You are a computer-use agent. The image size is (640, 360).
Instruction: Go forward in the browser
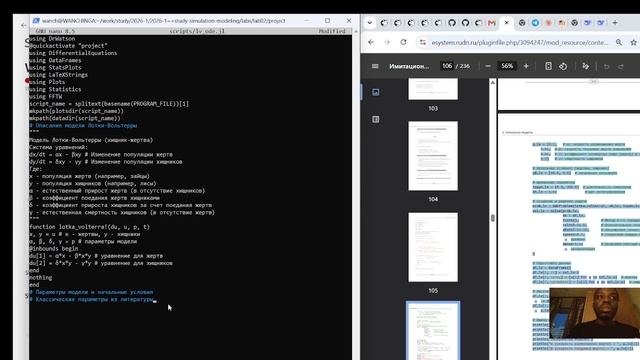point(387,42)
